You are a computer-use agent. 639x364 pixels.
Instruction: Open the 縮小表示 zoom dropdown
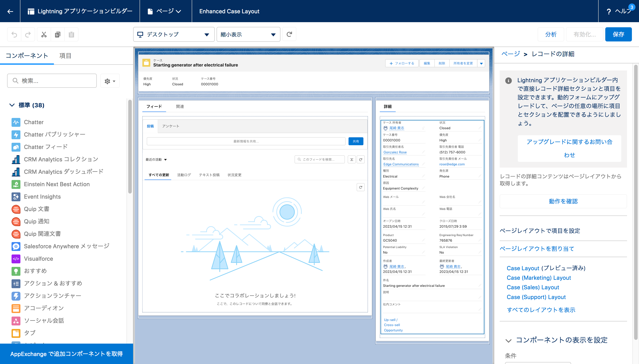tap(248, 35)
